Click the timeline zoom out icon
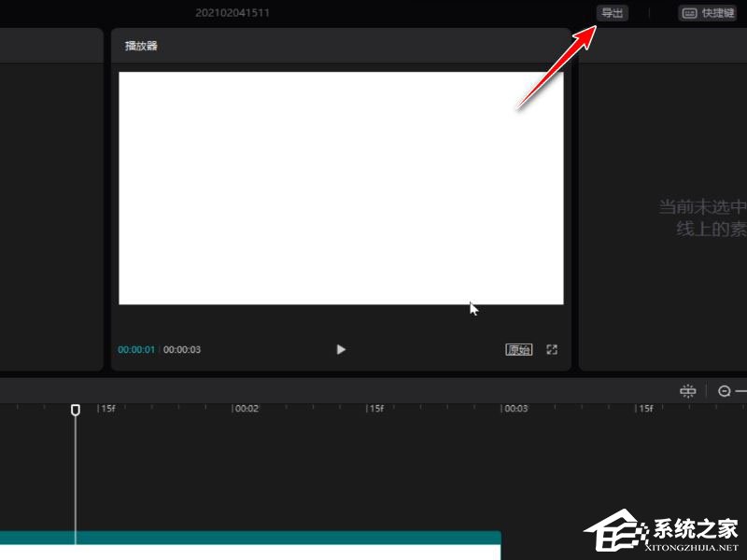The width and height of the screenshot is (747, 560). point(725,391)
